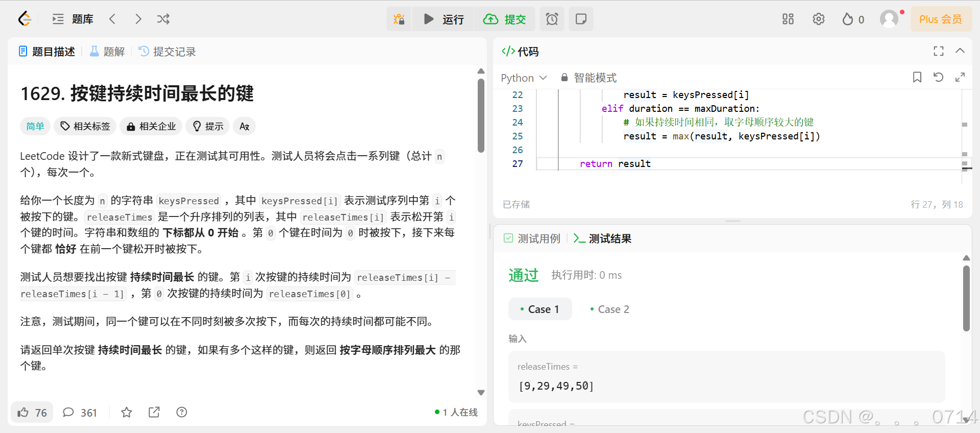Open the layout grid icon
This screenshot has width=980, height=433.
(x=788, y=19)
